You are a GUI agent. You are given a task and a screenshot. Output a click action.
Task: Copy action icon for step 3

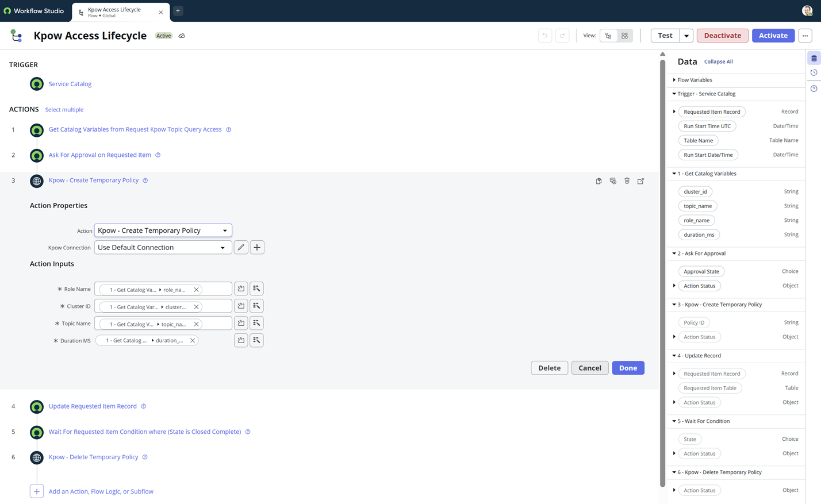tap(599, 181)
